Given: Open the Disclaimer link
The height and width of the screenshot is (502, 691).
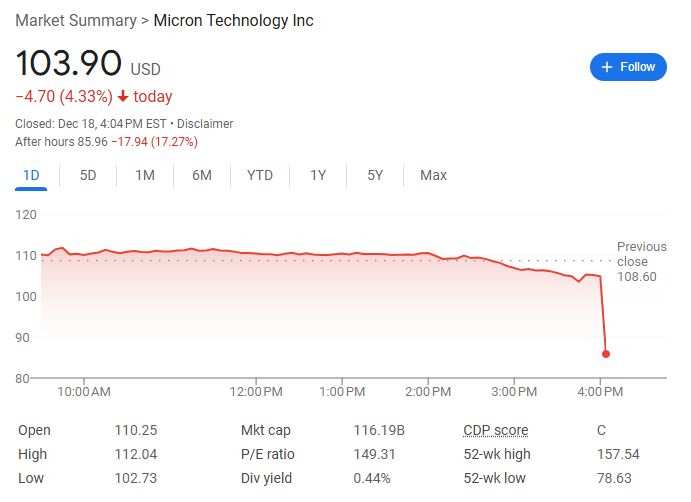Looking at the screenshot, I should click(x=205, y=124).
